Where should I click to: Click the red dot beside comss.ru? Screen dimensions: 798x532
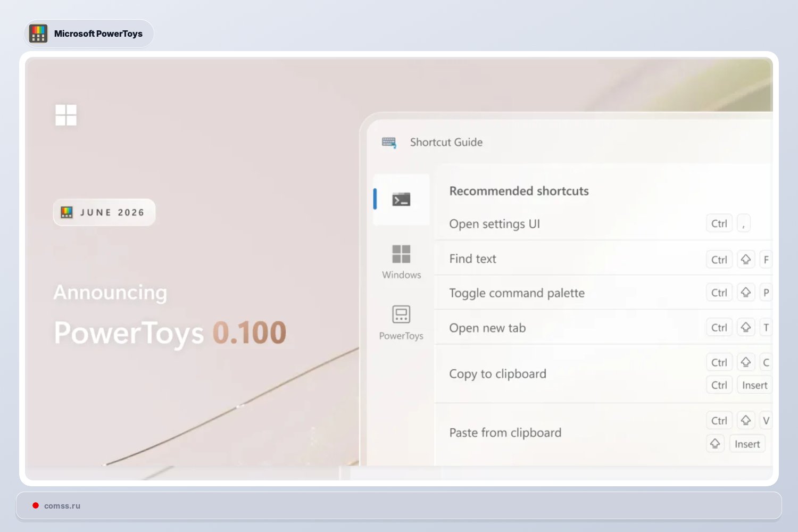click(36, 505)
